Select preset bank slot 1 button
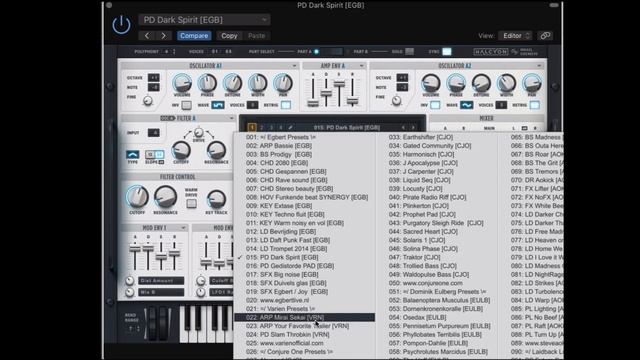The width and height of the screenshot is (640, 360). [x=252, y=128]
